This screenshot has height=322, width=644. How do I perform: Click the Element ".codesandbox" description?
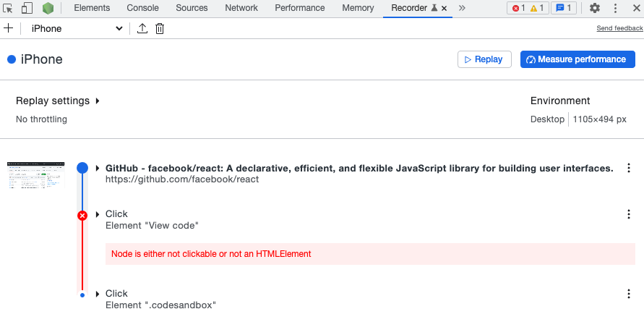160,305
